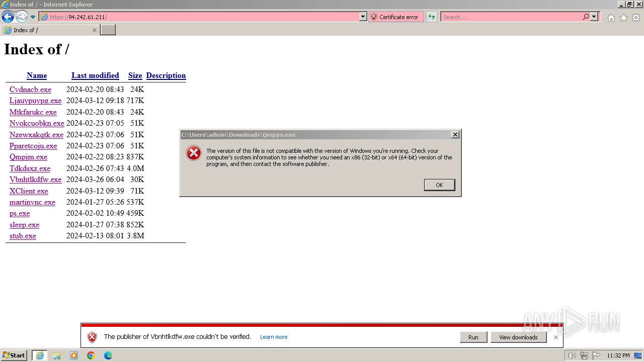The width and height of the screenshot is (644, 362).
Task: Launch Google Chrome from taskbar
Action: 91,355
